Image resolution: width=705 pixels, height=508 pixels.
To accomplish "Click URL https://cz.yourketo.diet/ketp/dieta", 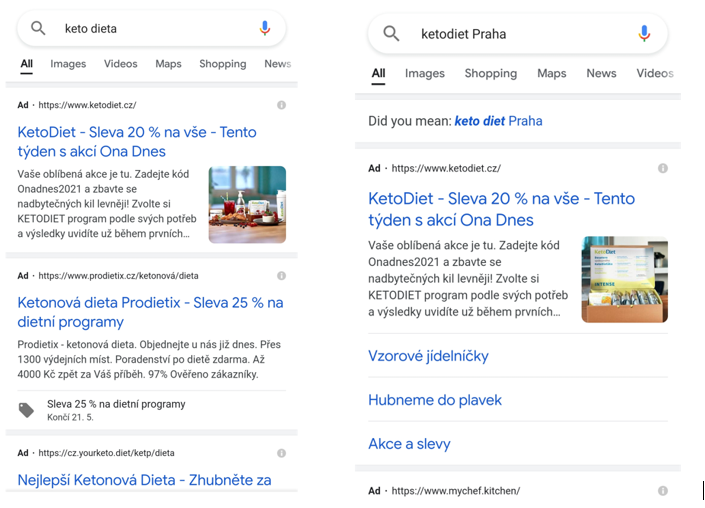I will click(106, 453).
